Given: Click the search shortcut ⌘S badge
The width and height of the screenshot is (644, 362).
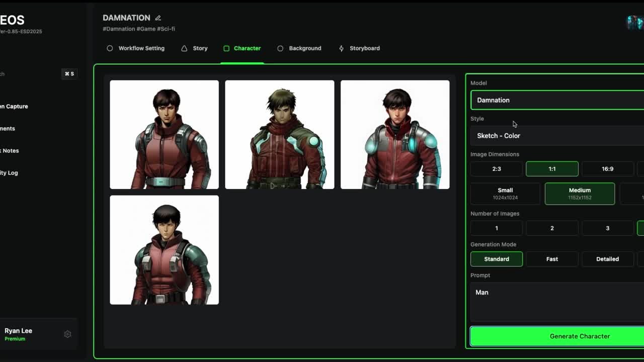Looking at the screenshot, I should click(x=69, y=74).
